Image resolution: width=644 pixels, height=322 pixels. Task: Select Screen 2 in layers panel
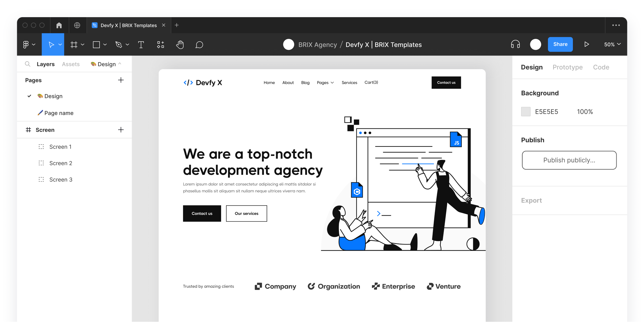point(60,163)
